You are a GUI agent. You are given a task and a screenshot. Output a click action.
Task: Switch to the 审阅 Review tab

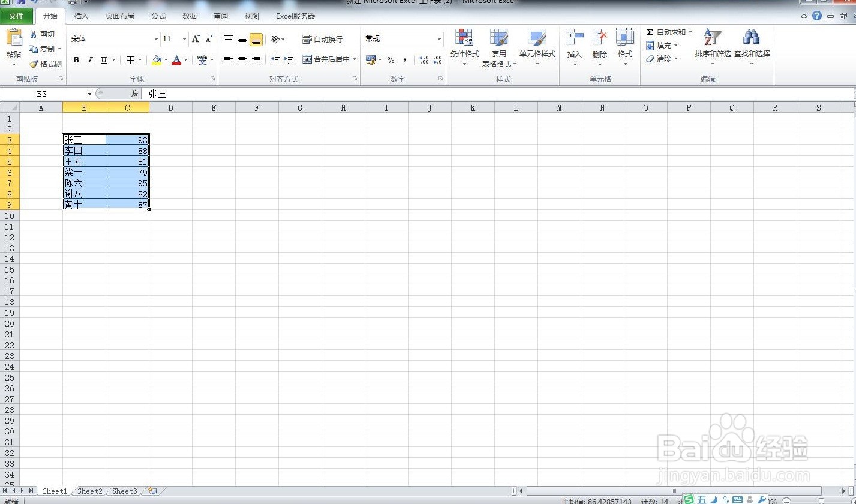point(221,16)
